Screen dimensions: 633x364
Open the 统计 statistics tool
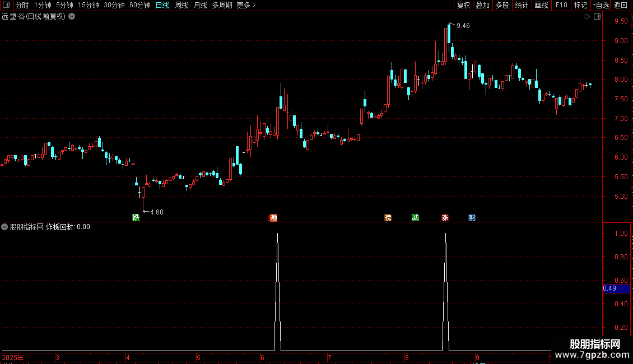522,5
